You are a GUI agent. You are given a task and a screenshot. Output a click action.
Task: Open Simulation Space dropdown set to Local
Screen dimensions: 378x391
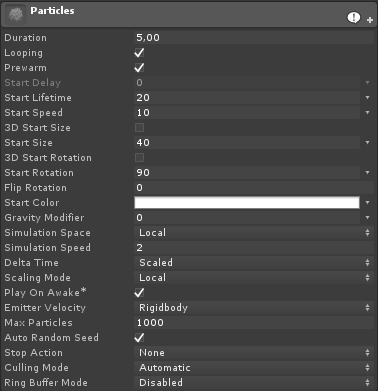[254, 233]
